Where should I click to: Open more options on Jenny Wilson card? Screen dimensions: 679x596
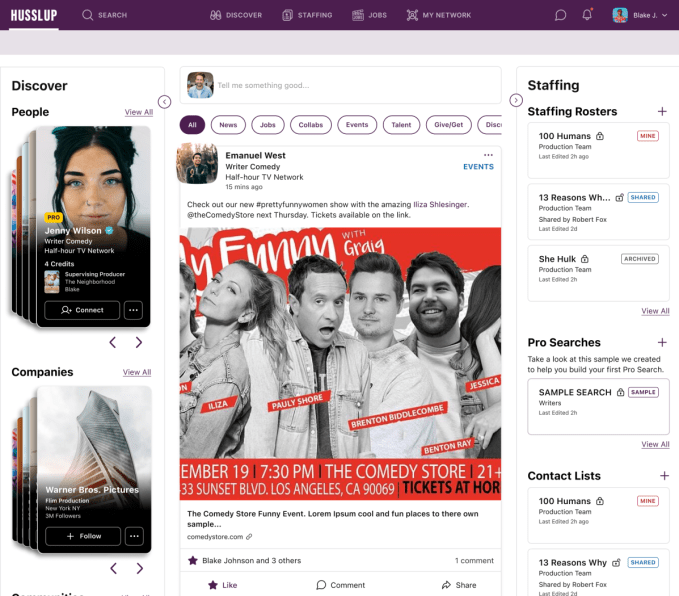[x=133, y=310]
